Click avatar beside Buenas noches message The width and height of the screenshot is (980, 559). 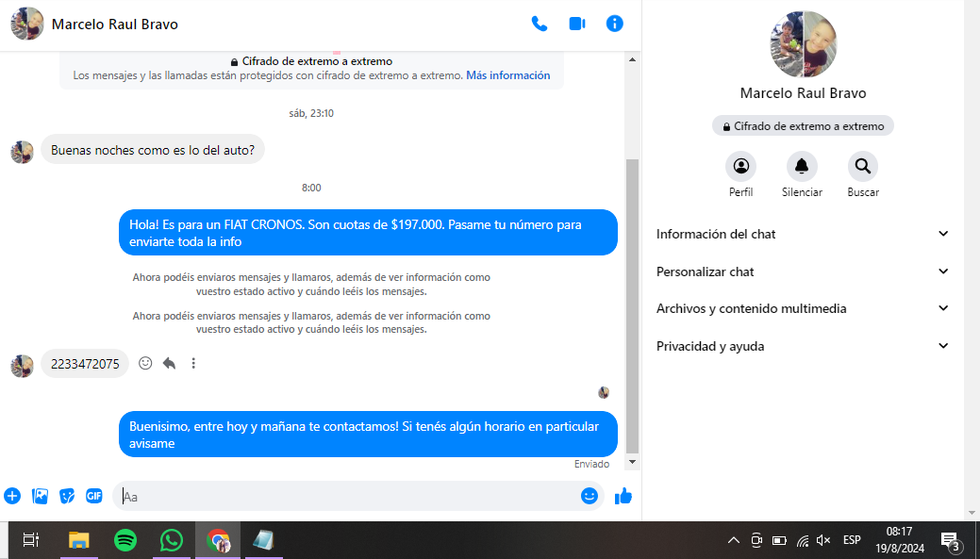[22, 152]
